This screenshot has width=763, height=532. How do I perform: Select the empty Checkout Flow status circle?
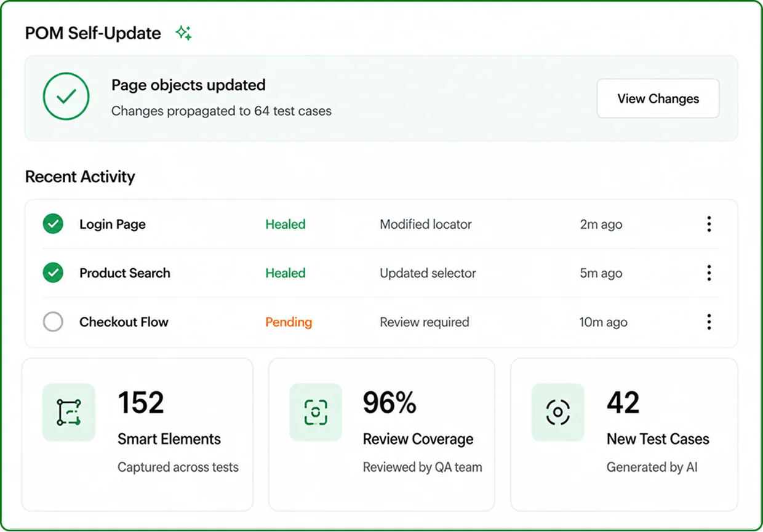[x=53, y=322]
